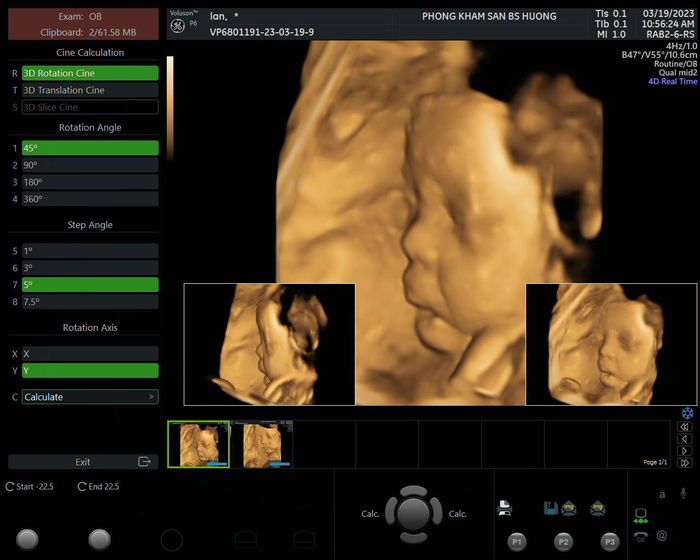
Task: Jump to last clipboard page, double-right arrow
Action: (x=685, y=463)
